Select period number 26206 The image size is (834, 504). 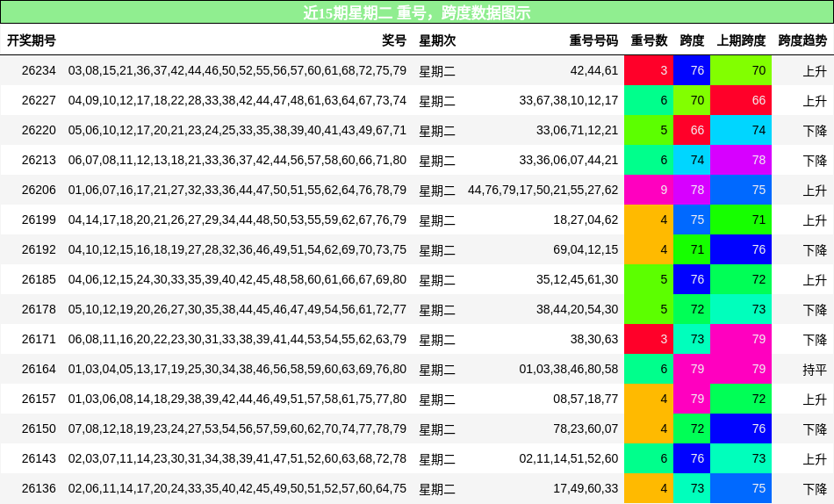(39, 190)
